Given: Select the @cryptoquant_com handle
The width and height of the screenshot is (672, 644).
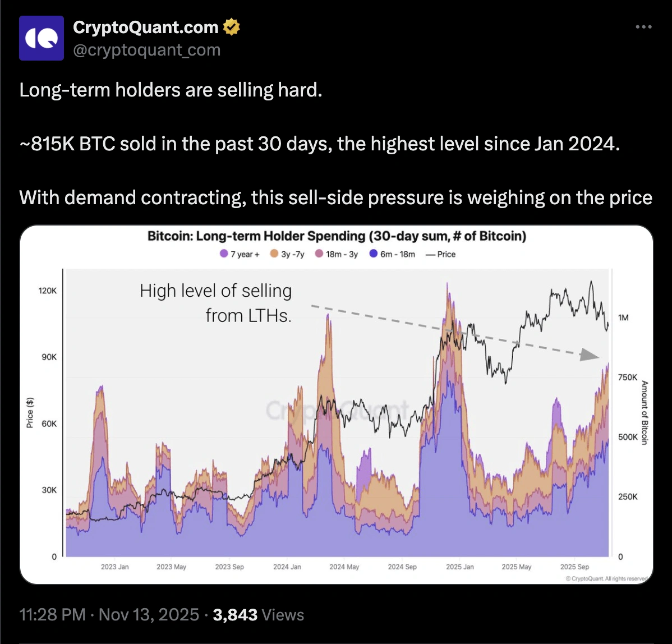Looking at the screenshot, I should 146,50.
